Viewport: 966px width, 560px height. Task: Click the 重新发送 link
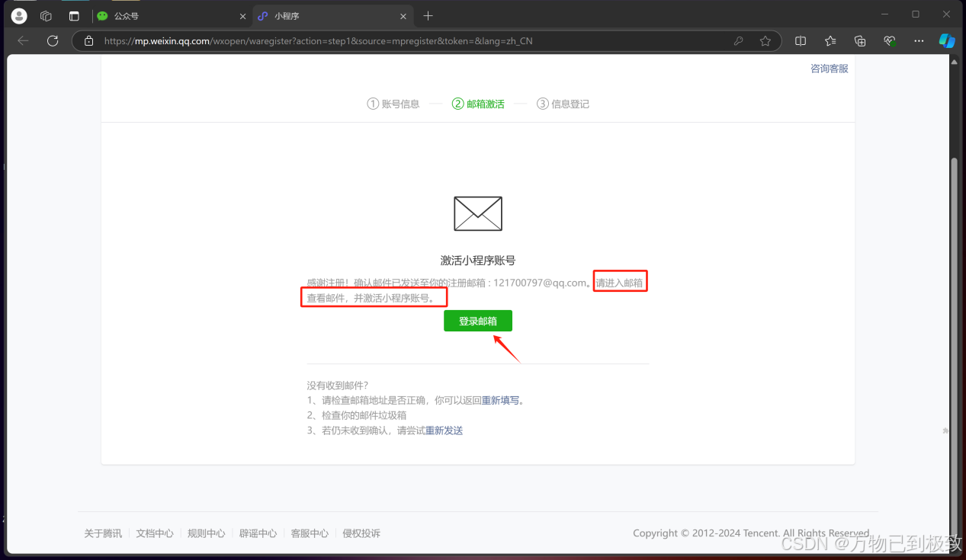point(444,430)
